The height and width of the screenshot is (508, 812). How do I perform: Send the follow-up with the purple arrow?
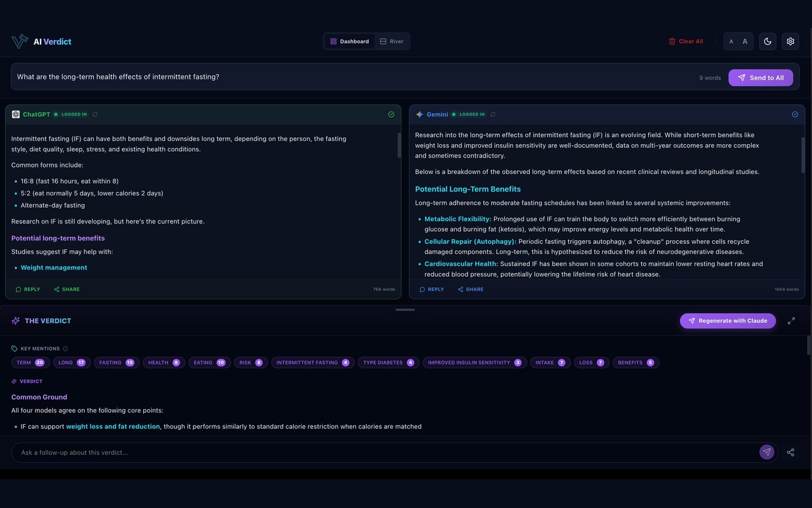click(x=767, y=452)
